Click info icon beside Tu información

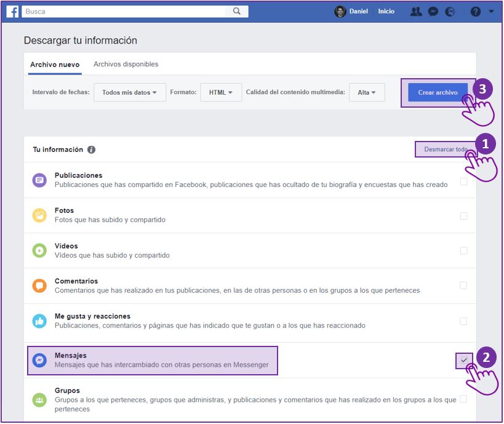tap(91, 150)
